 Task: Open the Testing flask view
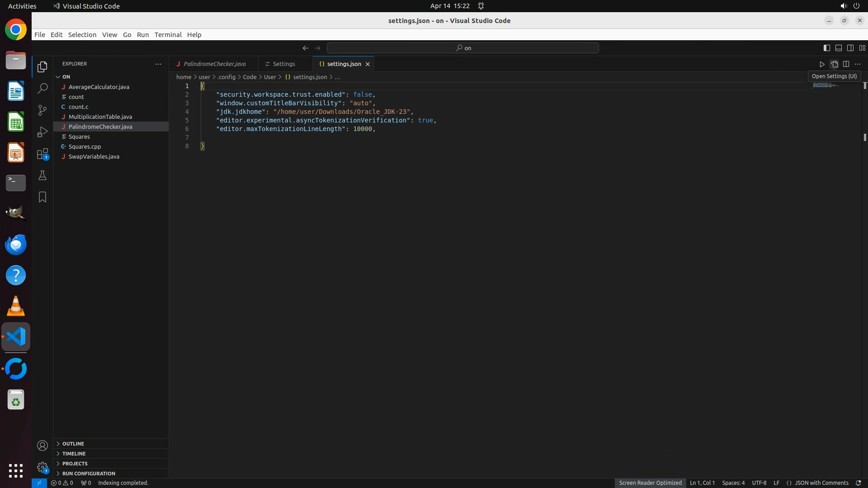[42, 175]
